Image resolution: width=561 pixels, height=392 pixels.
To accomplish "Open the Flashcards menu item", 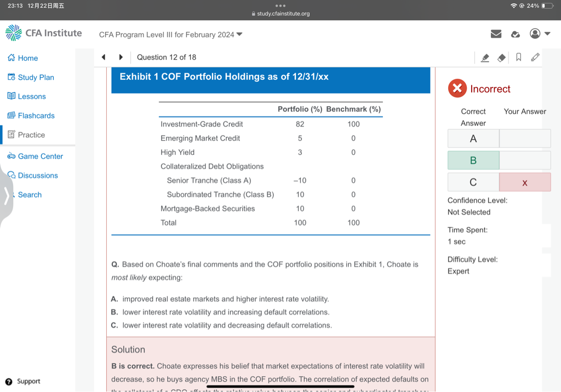I will click(36, 116).
